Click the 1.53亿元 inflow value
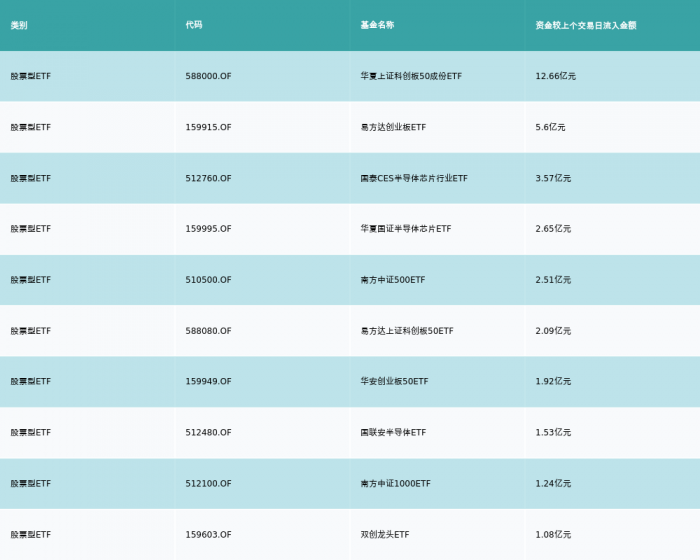 click(553, 432)
